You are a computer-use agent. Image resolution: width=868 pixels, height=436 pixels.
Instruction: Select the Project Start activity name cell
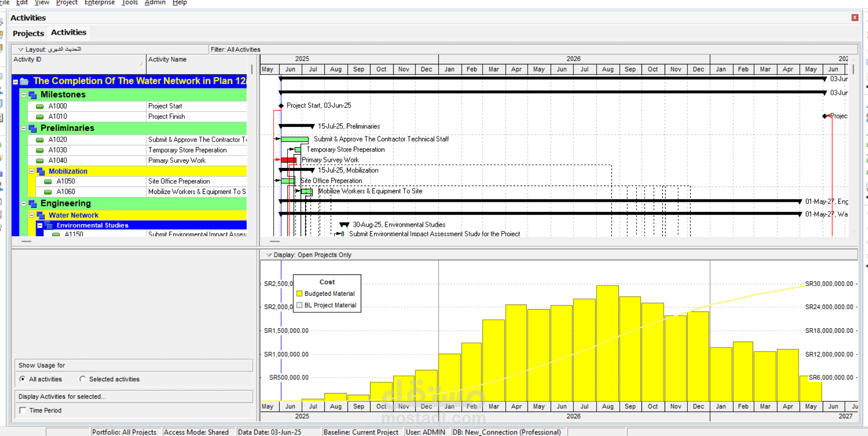pos(197,106)
